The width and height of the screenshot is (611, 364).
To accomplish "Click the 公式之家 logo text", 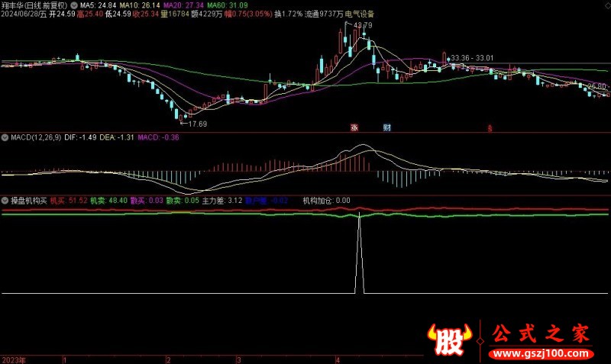I will pyautogui.click(x=540, y=333).
